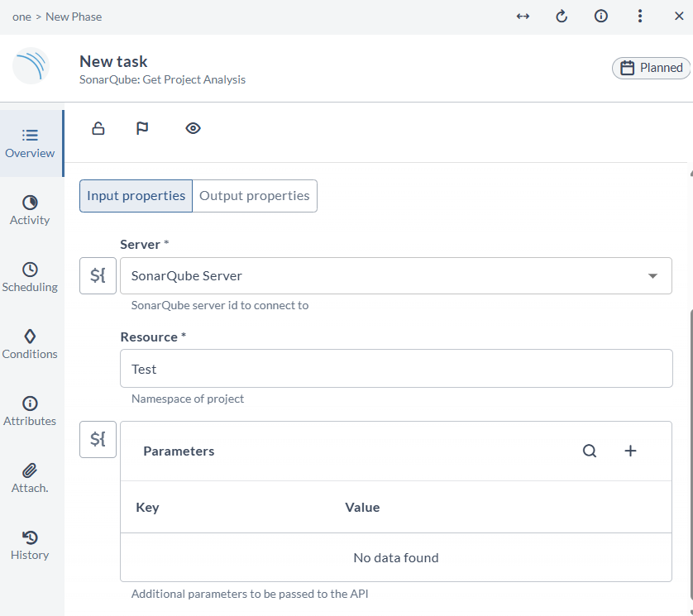Open the Activity sidebar section
The image size is (693, 616).
tap(30, 210)
